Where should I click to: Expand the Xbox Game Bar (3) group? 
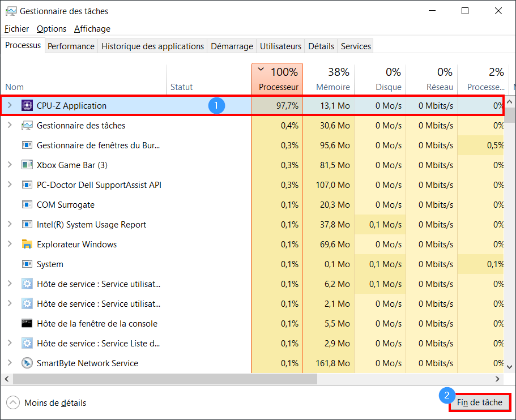(10, 165)
